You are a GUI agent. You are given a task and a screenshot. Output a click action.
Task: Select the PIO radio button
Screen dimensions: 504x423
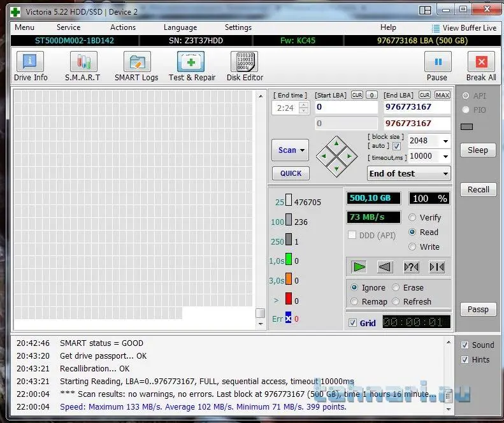tap(465, 110)
